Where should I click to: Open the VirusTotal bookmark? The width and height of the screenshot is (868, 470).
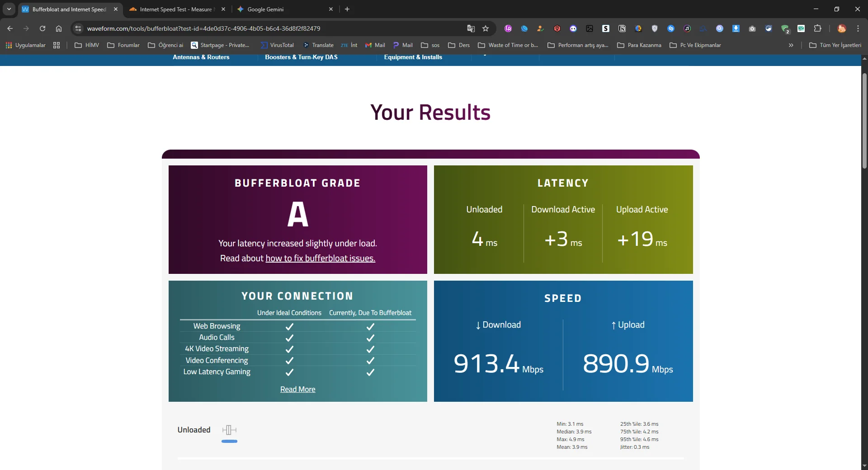(x=277, y=45)
